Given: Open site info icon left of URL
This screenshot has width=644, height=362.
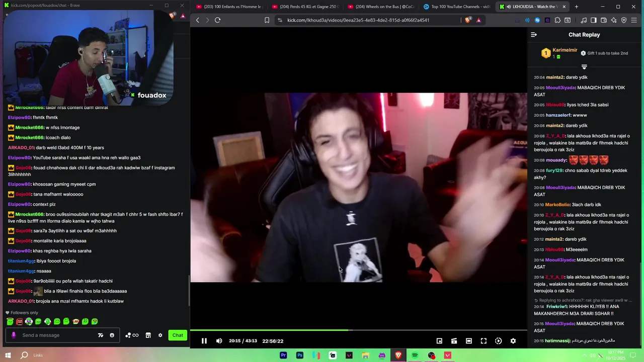Looking at the screenshot, I should pyautogui.click(x=280, y=20).
